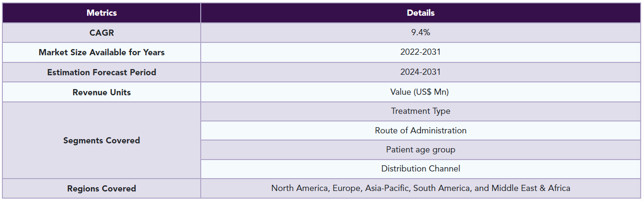Select the Segments Covered label
644x201 pixels.
tap(101, 141)
